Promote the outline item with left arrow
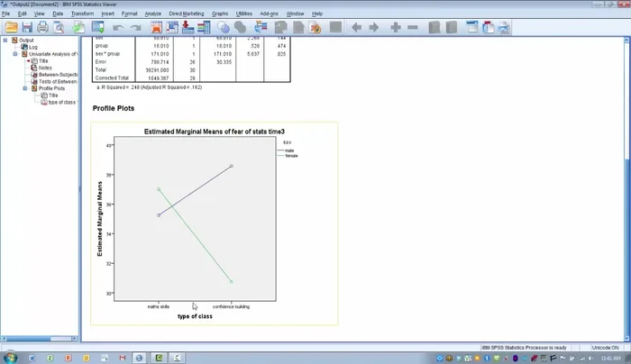The width and height of the screenshot is (631, 364). click(x=356, y=27)
